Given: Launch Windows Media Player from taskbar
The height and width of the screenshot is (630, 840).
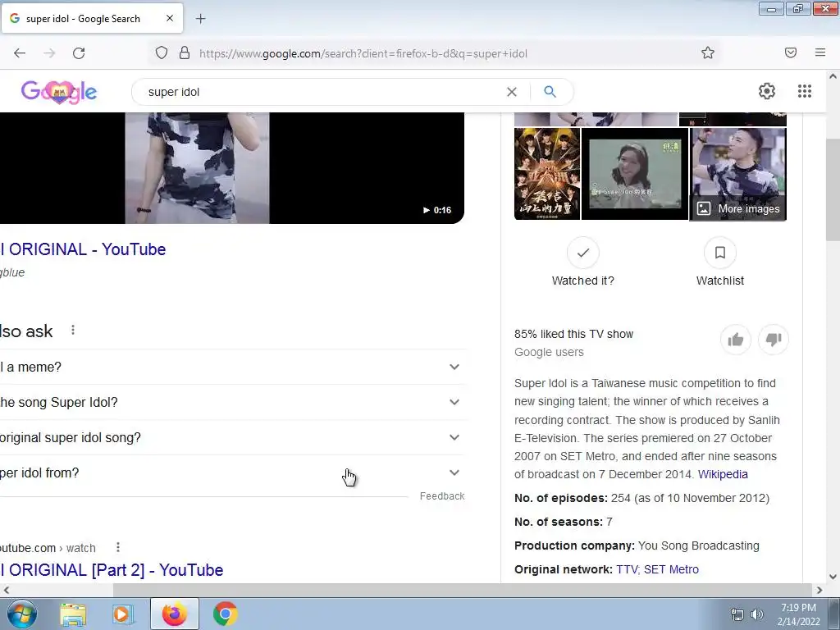Looking at the screenshot, I should point(123,614).
